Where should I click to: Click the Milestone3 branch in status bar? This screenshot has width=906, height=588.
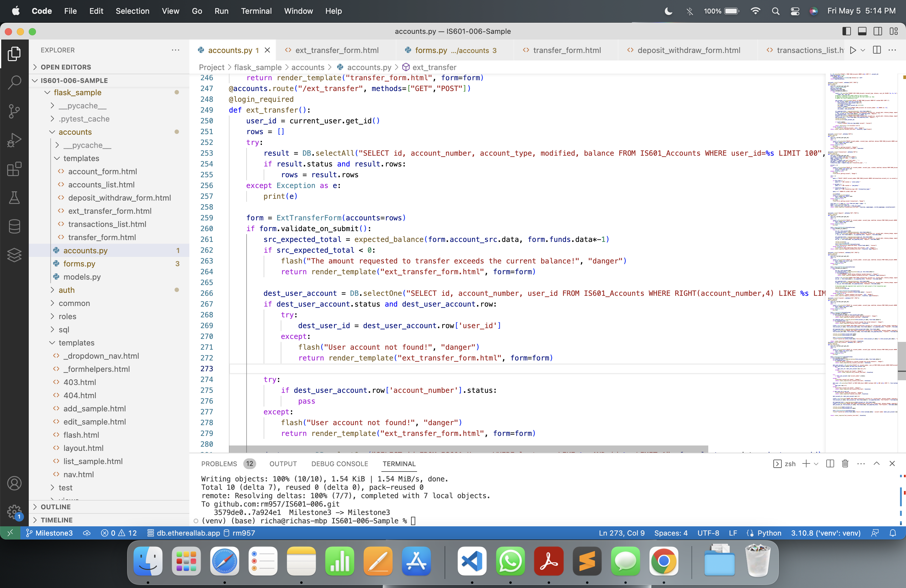coord(49,533)
